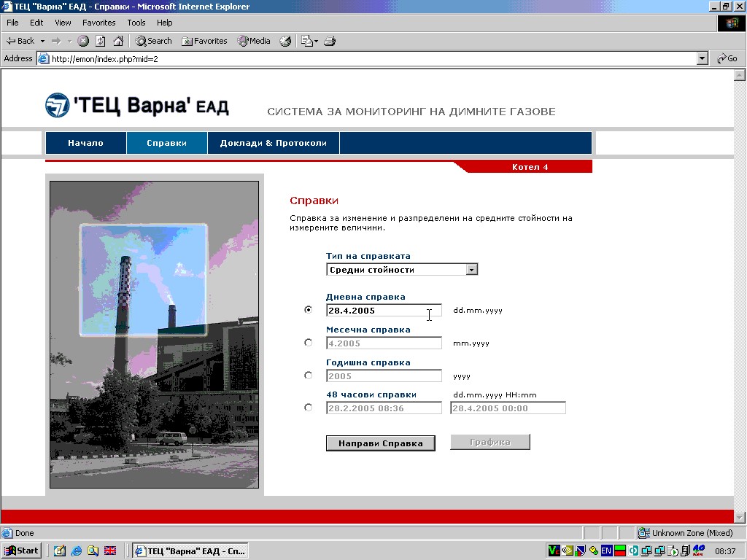Open the address bar URL dropdown
The image size is (747, 560).
703,59
